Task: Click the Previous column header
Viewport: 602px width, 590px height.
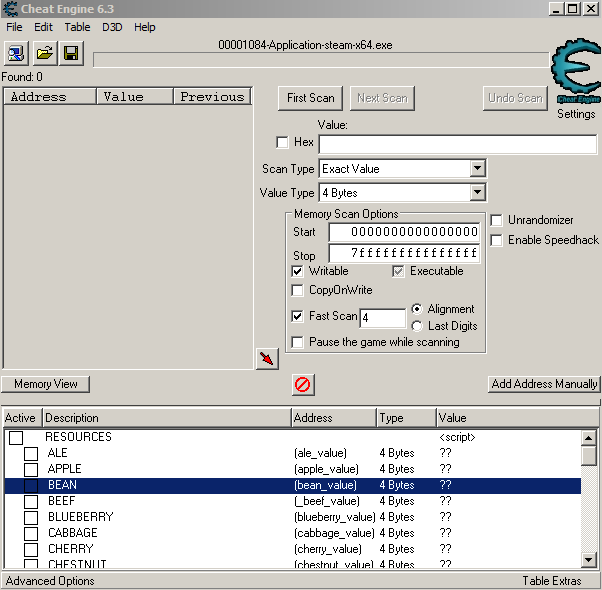Action: (x=212, y=97)
